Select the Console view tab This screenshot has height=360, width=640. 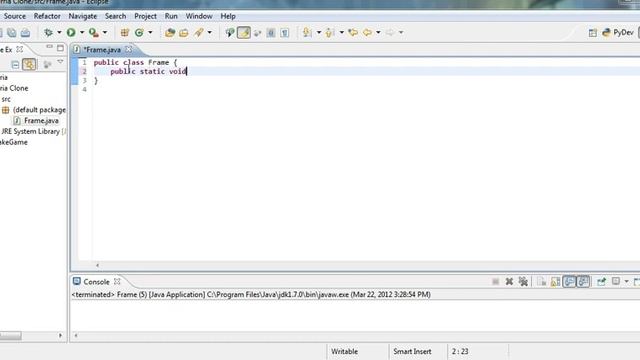[x=96, y=282]
